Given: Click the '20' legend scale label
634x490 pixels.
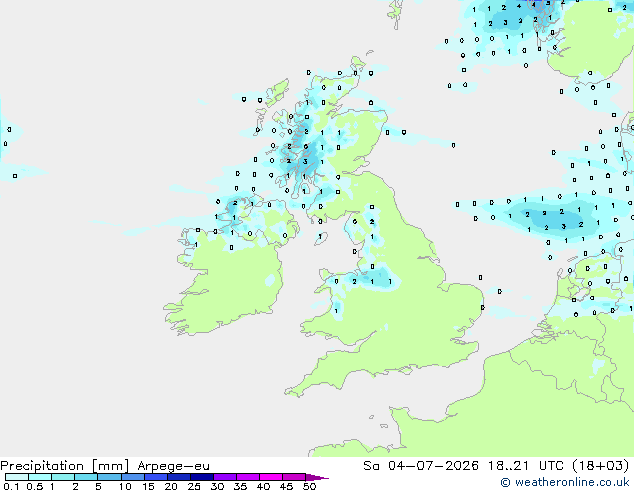Looking at the screenshot, I should point(171,486).
